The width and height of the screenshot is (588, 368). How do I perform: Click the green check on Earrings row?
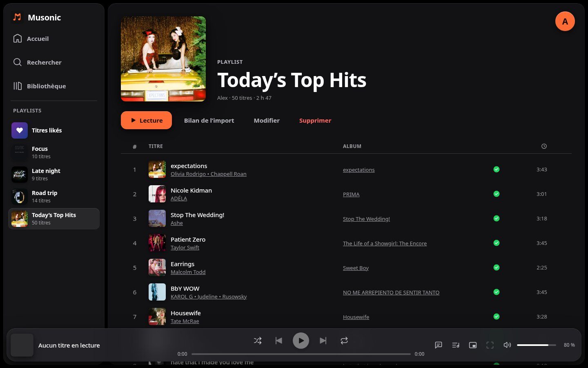click(497, 267)
